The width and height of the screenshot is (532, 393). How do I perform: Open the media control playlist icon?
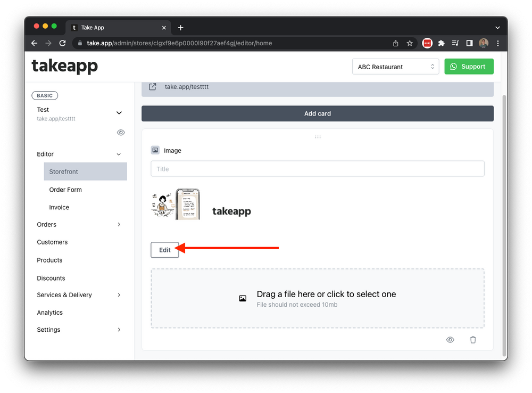click(x=455, y=43)
